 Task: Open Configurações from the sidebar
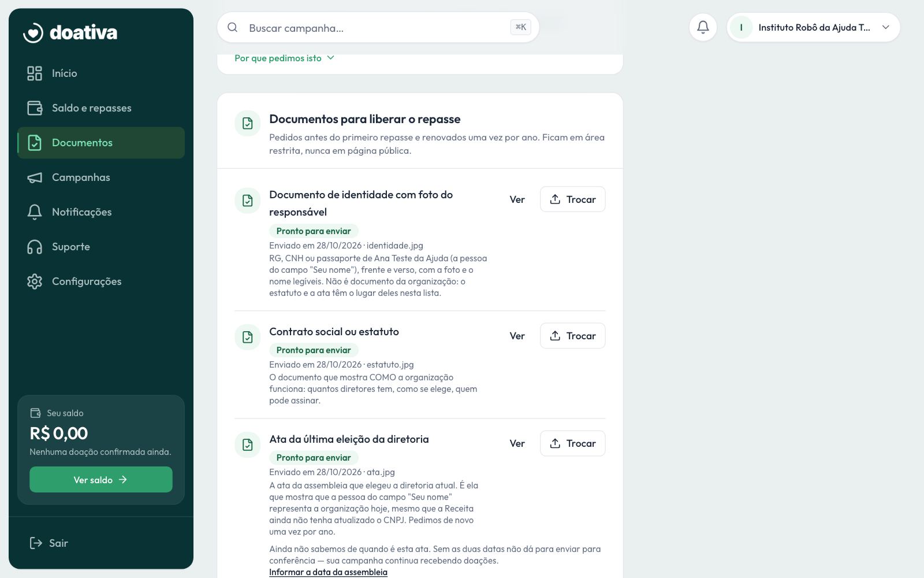101,281
